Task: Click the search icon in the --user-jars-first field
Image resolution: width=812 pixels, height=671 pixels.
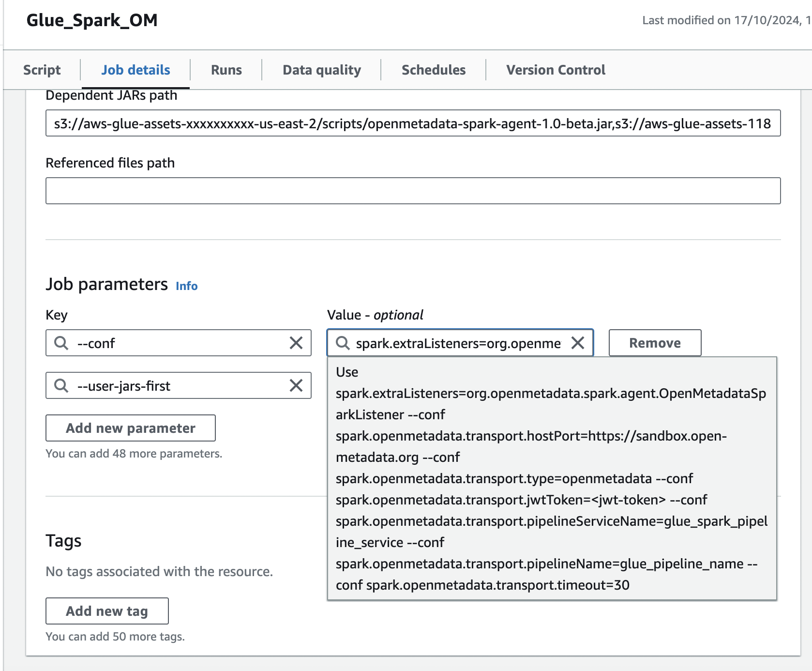Action: tap(61, 386)
